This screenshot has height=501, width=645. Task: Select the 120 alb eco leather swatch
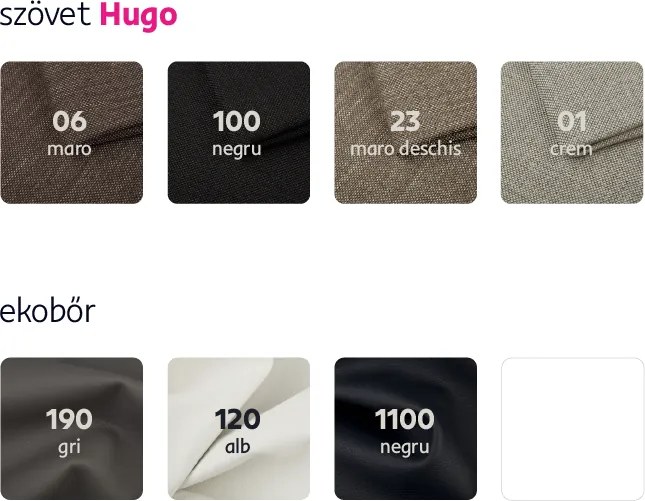point(239,429)
